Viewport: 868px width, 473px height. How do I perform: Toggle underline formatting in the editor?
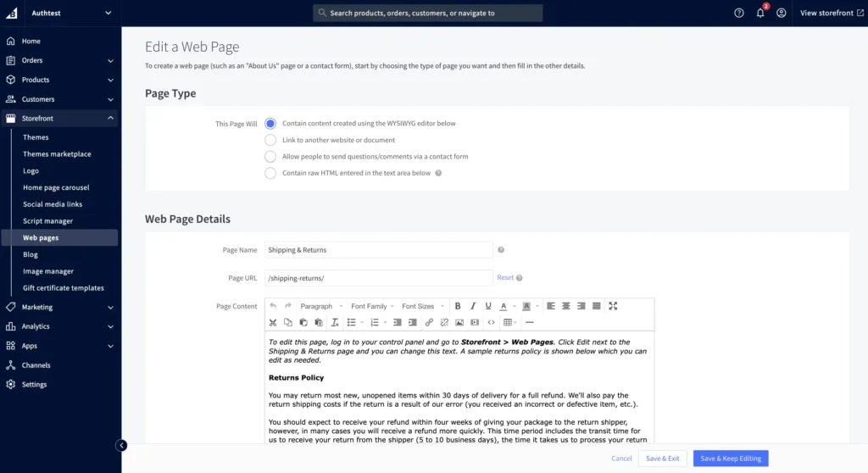488,306
